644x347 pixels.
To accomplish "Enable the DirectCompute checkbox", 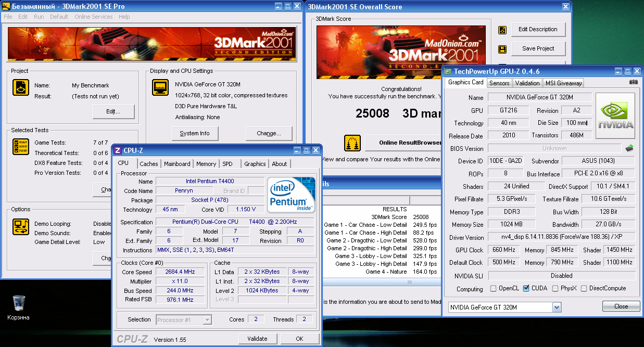I will (584, 288).
